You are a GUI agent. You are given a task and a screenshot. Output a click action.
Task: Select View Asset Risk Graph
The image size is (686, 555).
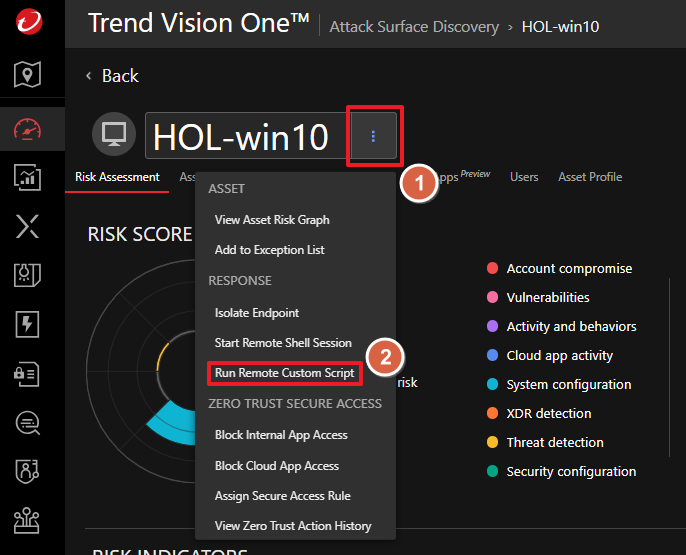pos(271,220)
